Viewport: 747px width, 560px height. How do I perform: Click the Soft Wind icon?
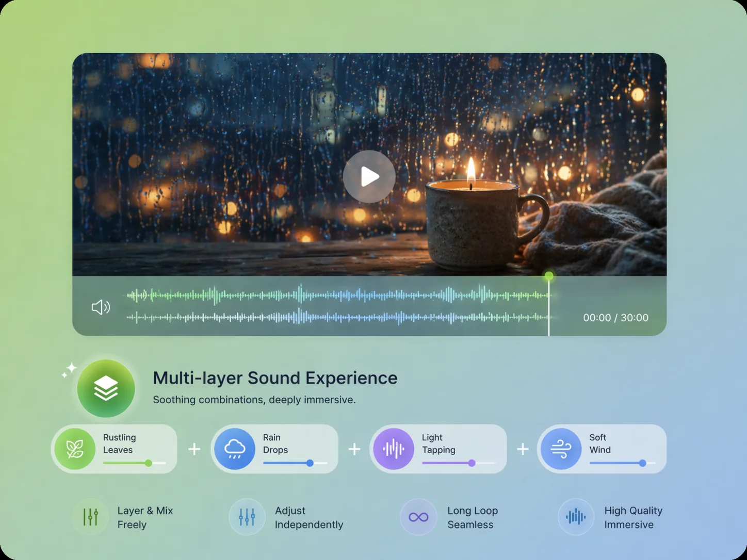[562, 448]
